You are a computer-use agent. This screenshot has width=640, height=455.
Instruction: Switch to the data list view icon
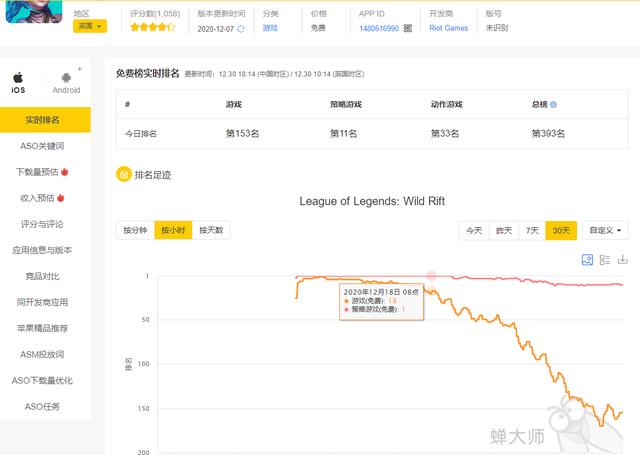(604, 260)
